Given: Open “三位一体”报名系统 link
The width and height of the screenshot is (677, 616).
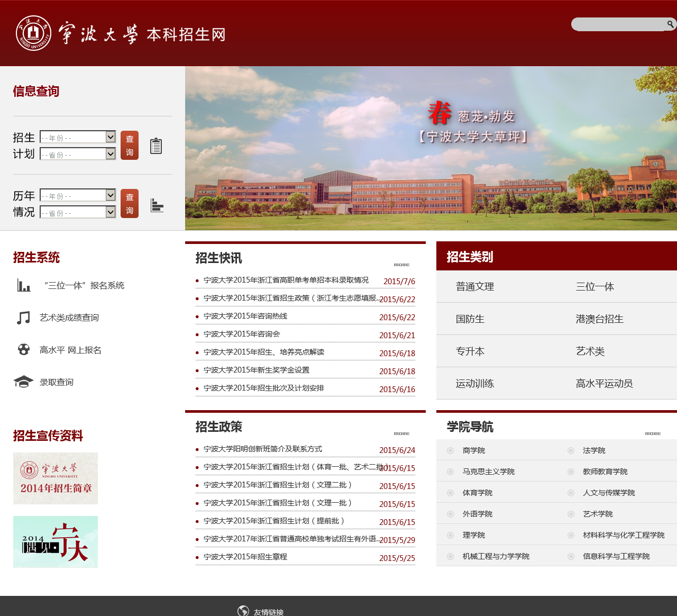Looking at the screenshot, I should click(x=85, y=285).
